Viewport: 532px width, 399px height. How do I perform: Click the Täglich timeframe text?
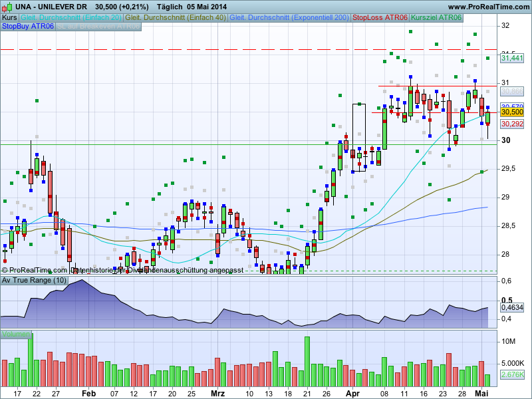point(170,7)
